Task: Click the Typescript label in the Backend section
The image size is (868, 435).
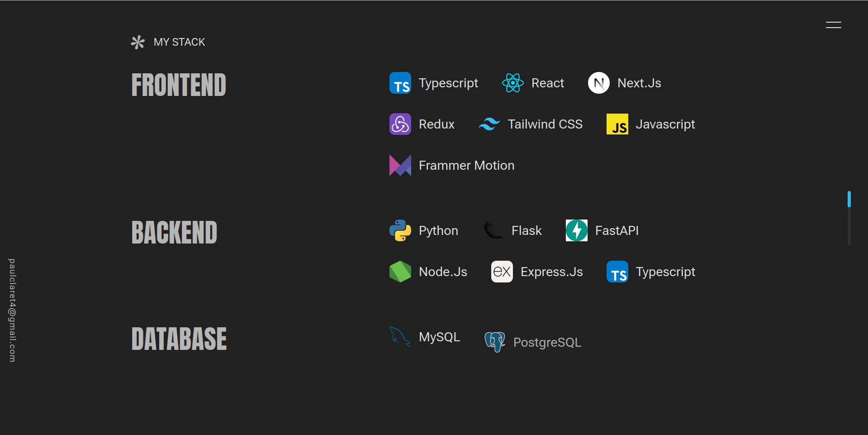Action: [x=666, y=272]
